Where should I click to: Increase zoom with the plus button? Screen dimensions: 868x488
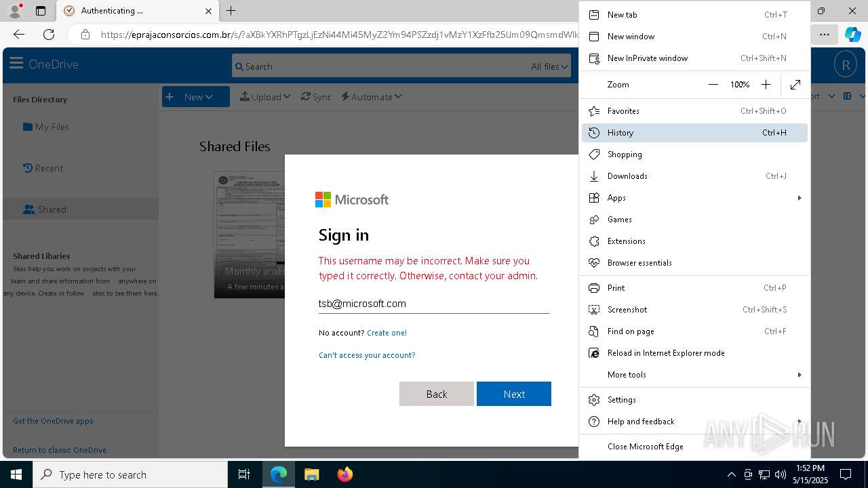pos(766,85)
